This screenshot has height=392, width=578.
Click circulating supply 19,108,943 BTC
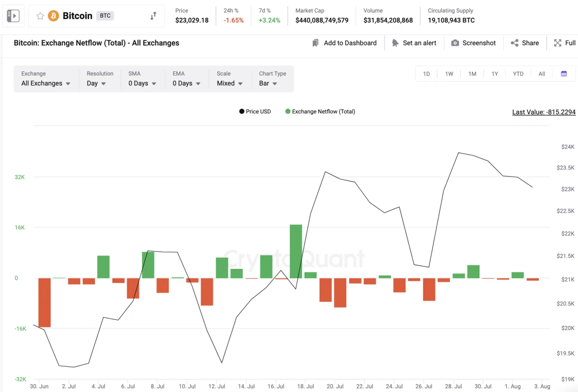click(451, 20)
